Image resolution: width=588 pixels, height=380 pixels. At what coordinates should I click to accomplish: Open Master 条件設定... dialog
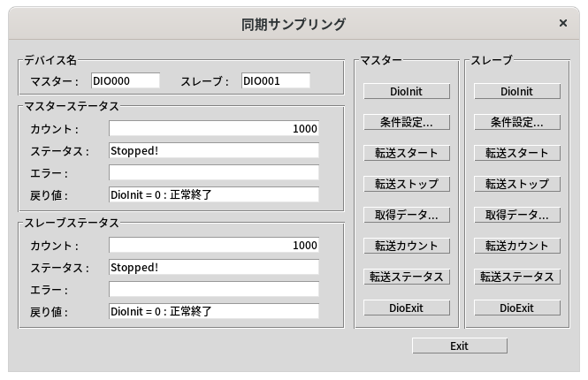pyautogui.click(x=406, y=122)
